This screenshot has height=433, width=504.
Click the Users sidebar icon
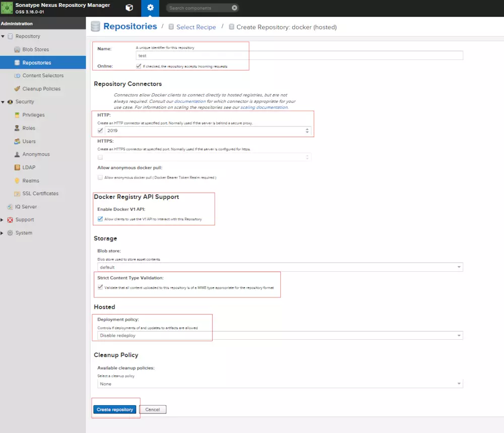[x=17, y=141]
